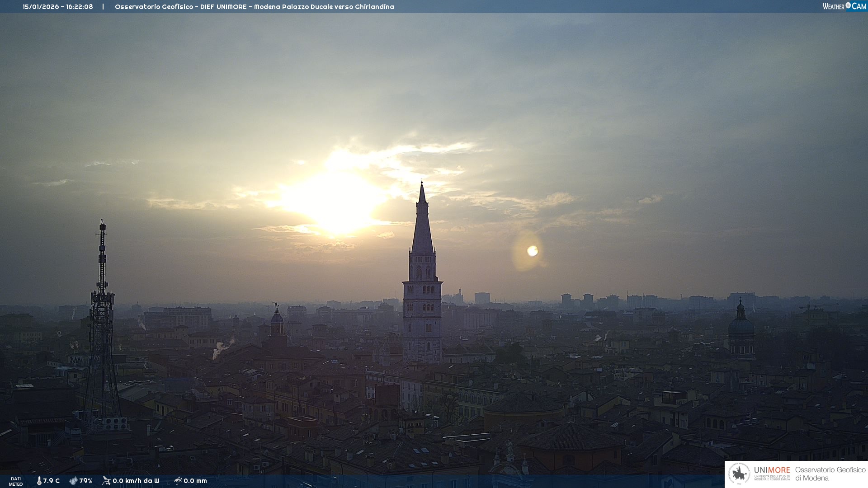Select the 7.9 C temperature reading
The height and width of the screenshot is (488, 868).
tap(52, 481)
